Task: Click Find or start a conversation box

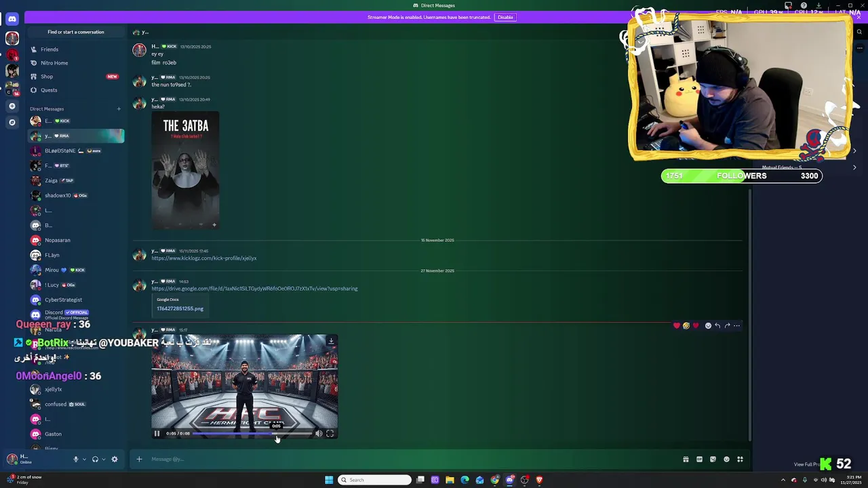Action: [x=76, y=32]
